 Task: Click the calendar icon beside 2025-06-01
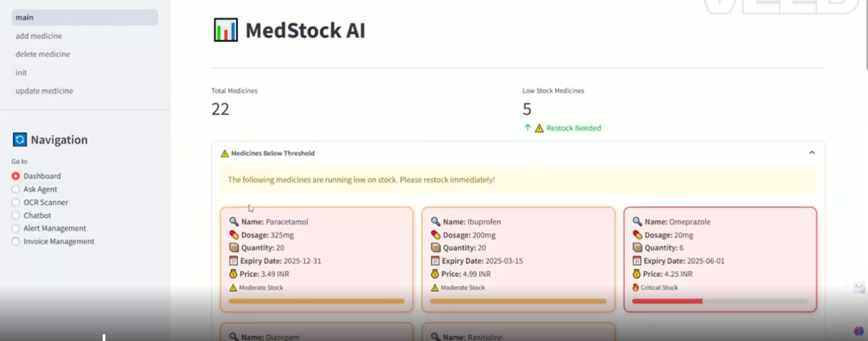[x=637, y=261]
